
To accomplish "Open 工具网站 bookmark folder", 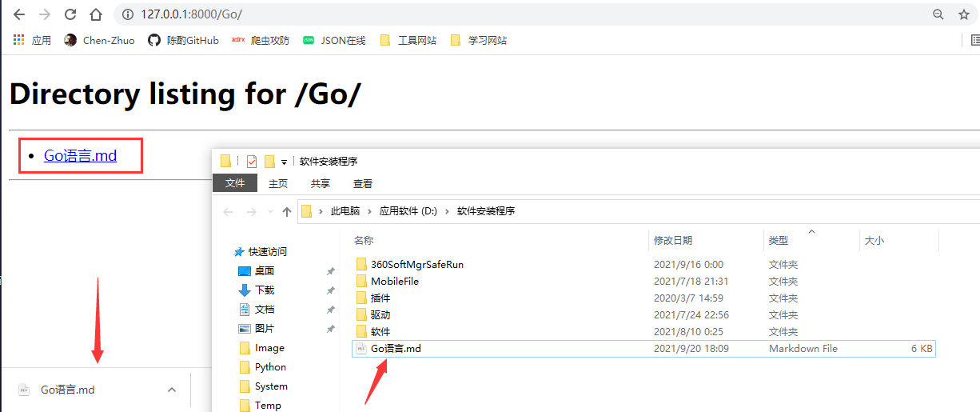I will [408, 40].
